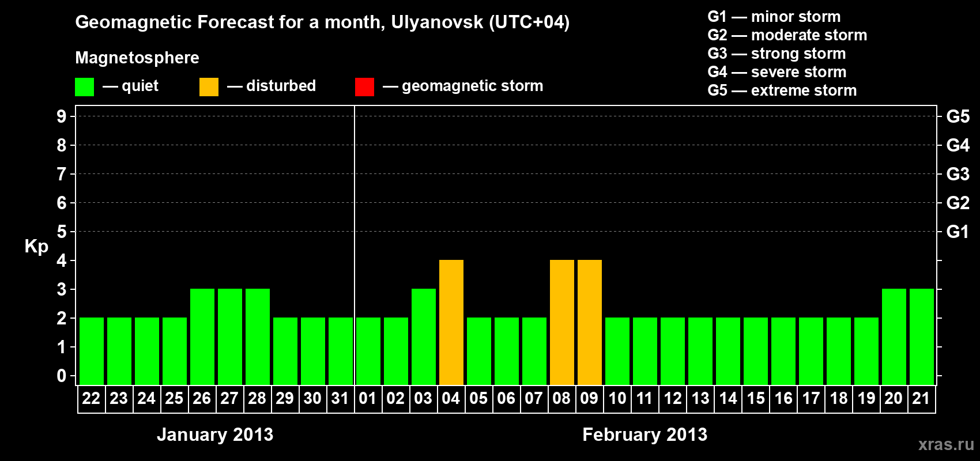Click the date cell 09 in February
The width and height of the screenshot is (980, 461).
point(590,399)
